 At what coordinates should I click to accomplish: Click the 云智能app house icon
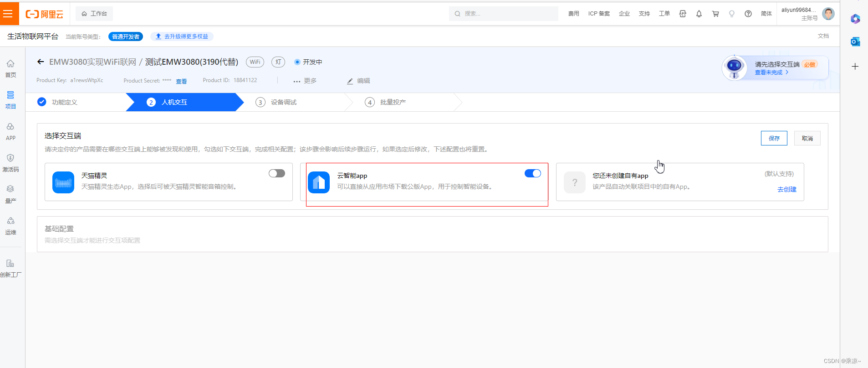tap(319, 182)
